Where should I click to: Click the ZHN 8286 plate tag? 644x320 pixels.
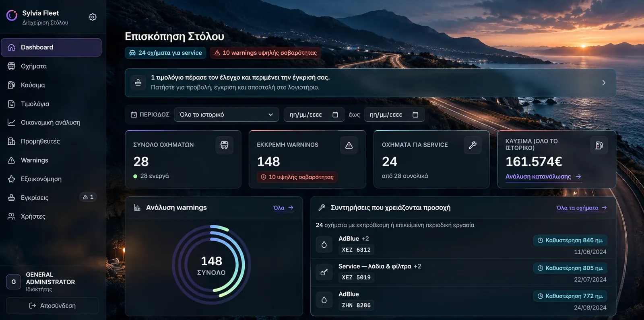pos(356,306)
